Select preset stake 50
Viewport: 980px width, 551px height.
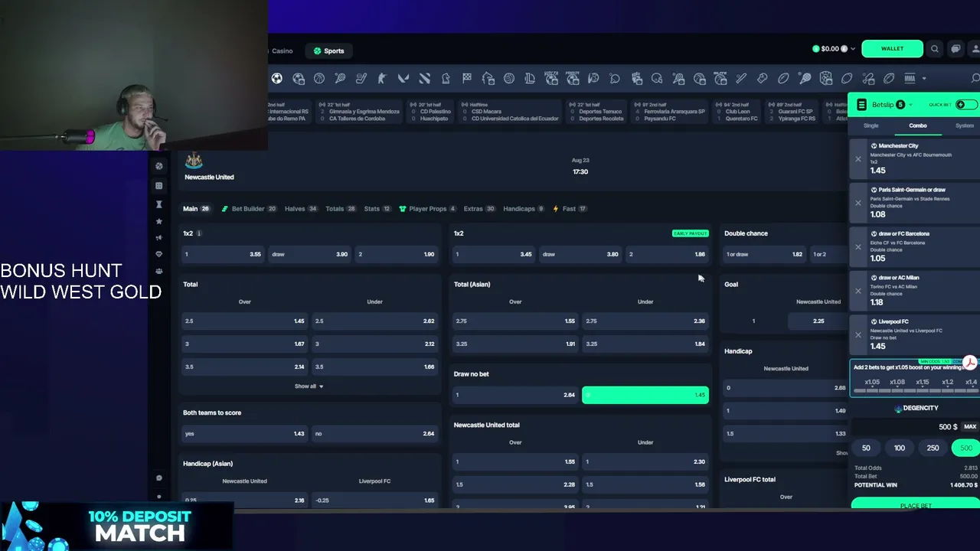point(866,448)
